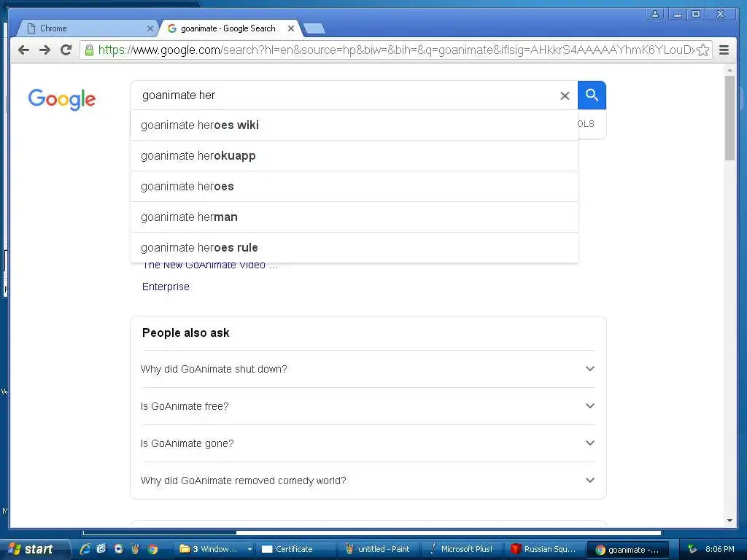
Task: Bookmark this page with the star icon
Action: tap(703, 50)
